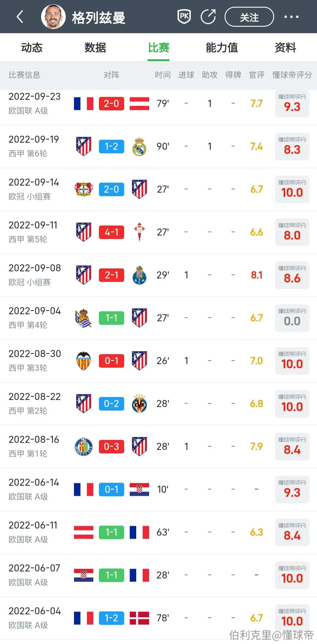
Task: Tap the share icon in header
Action: coord(208,16)
